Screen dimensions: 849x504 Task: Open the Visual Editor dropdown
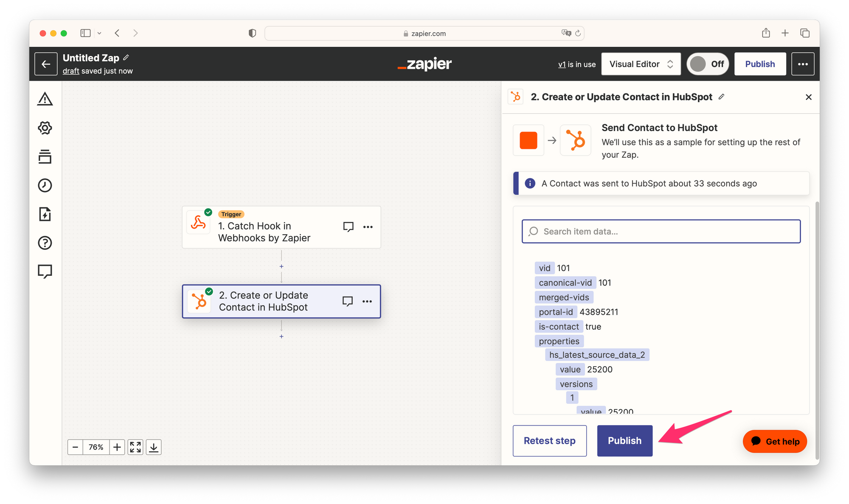click(641, 64)
